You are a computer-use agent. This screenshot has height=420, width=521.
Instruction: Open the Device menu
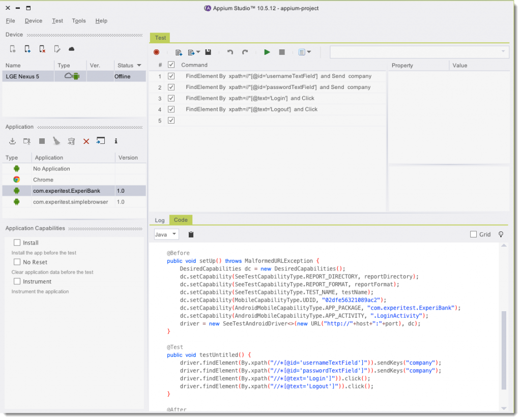pyautogui.click(x=34, y=21)
